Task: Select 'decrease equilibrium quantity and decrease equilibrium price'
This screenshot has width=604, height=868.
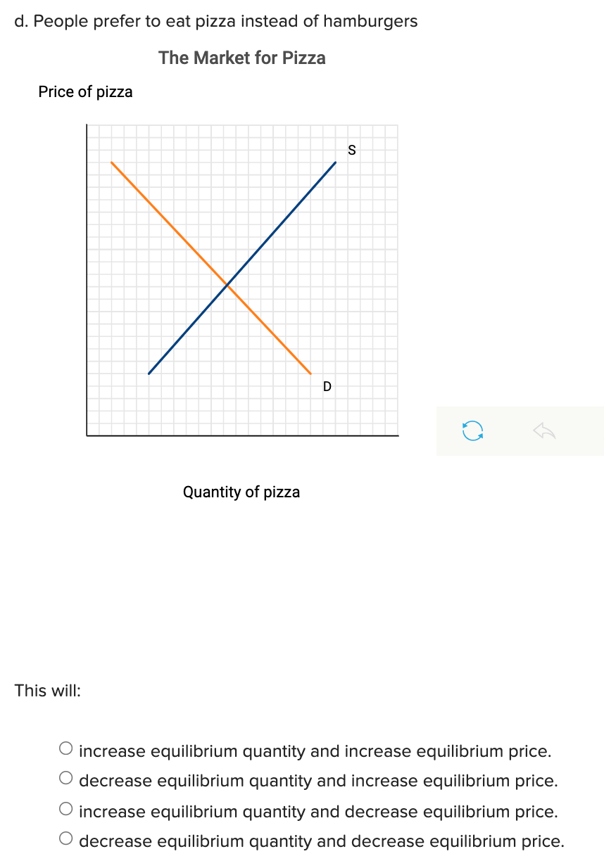Action: click(x=320, y=841)
